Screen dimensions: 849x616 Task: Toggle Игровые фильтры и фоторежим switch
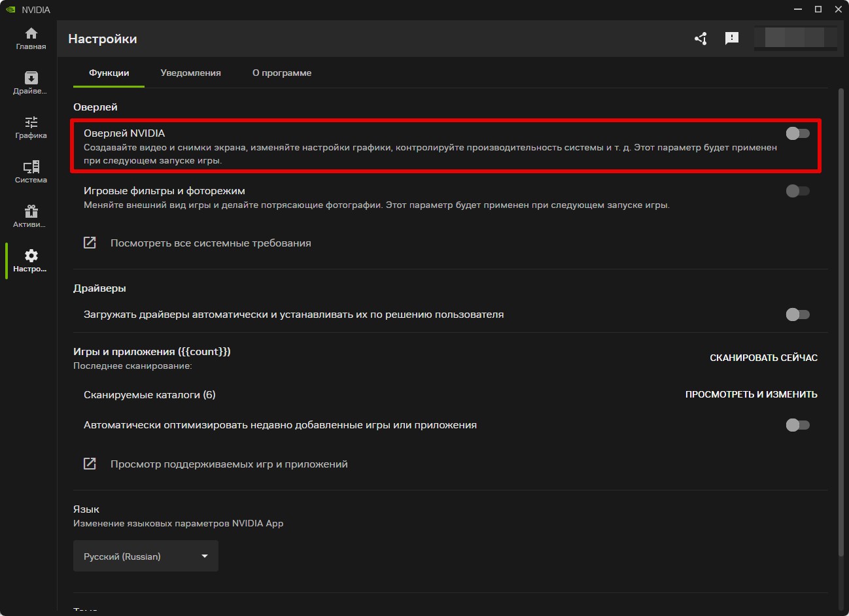click(797, 191)
